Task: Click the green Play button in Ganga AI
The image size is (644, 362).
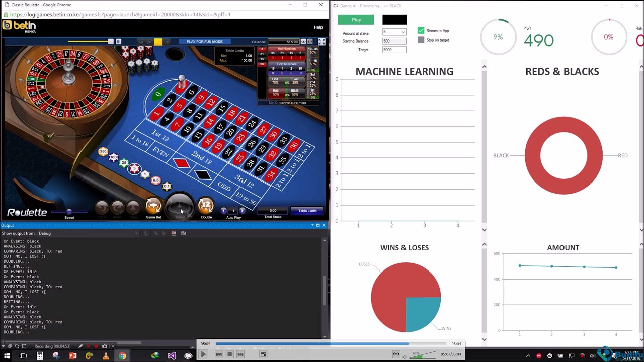Action: pos(356,20)
